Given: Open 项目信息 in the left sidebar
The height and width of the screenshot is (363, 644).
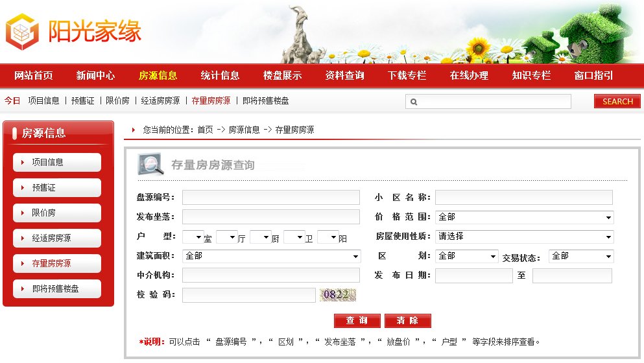Looking at the screenshot, I should 57,162.
